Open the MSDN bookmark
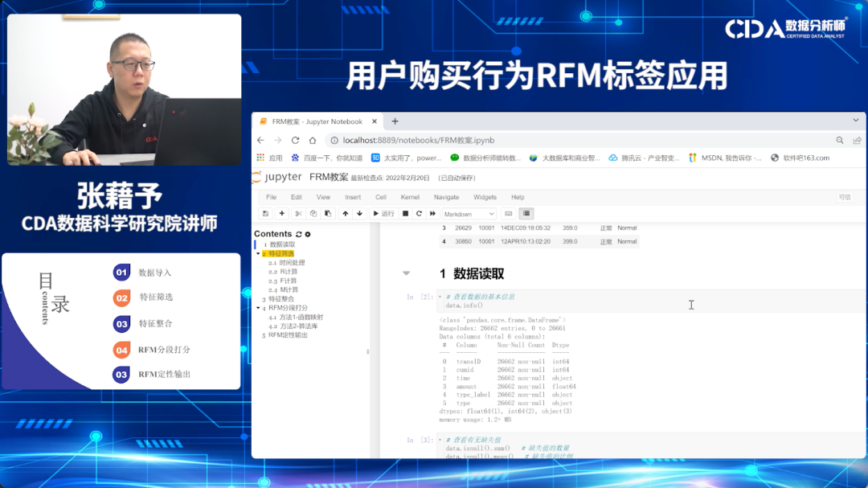 point(725,158)
